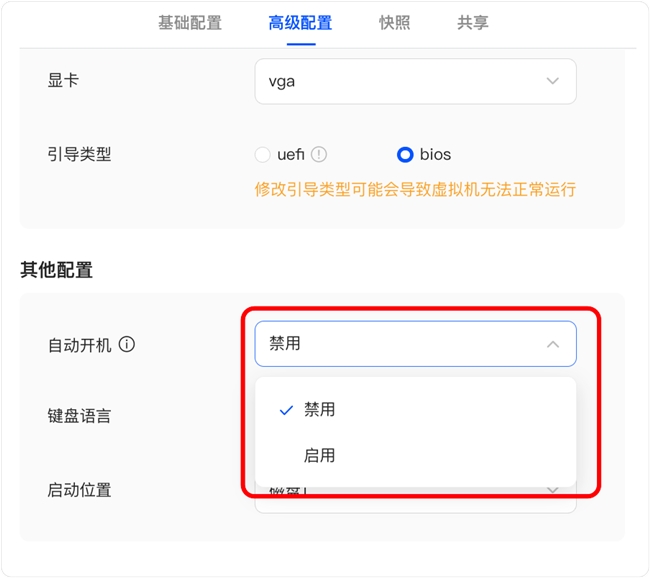Open the 快照 tab
The width and height of the screenshot is (650, 578).
click(394, 23)
